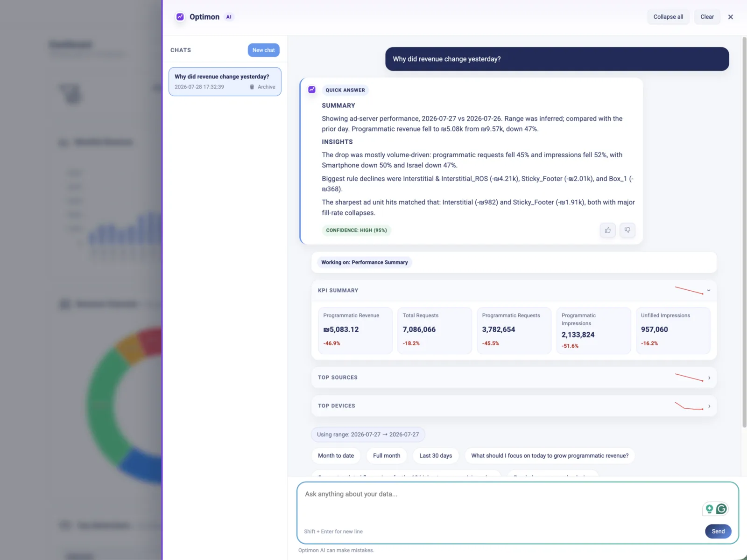The image size is (747, 560).
Task: Select the Full month range chip
Action: 387,455
